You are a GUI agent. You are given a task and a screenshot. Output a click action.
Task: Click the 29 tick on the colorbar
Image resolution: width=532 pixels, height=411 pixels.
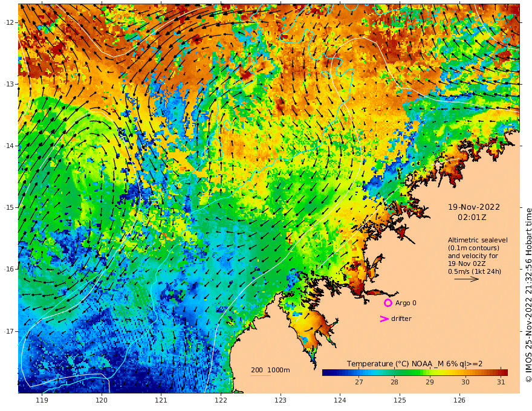pyautogui.click(x=430, y=382)
